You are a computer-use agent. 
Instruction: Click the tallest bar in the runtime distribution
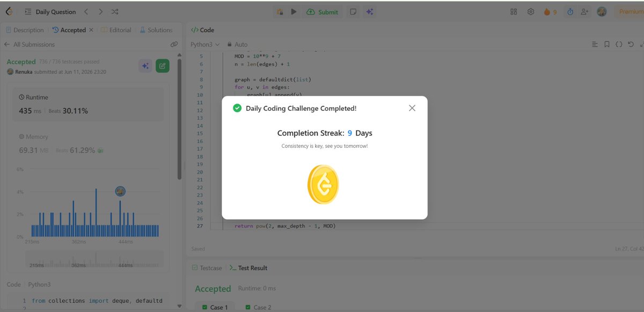(x=96, y=213)
